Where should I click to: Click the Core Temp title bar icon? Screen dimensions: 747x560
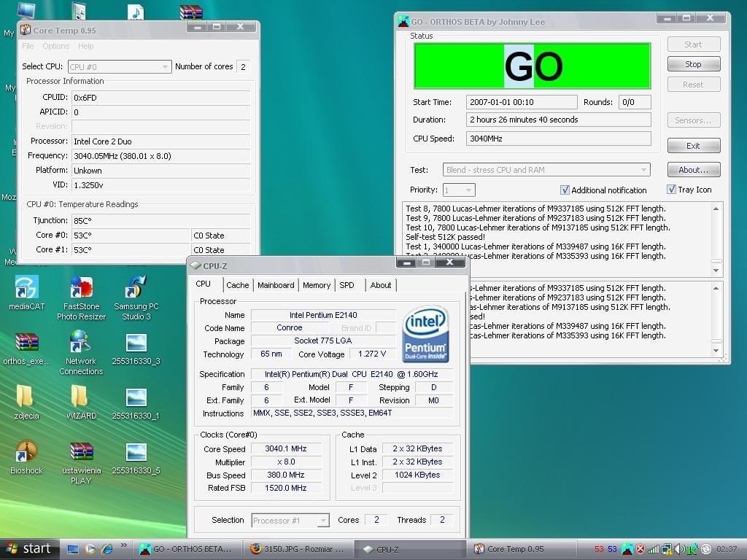click(x=26, y=30)
